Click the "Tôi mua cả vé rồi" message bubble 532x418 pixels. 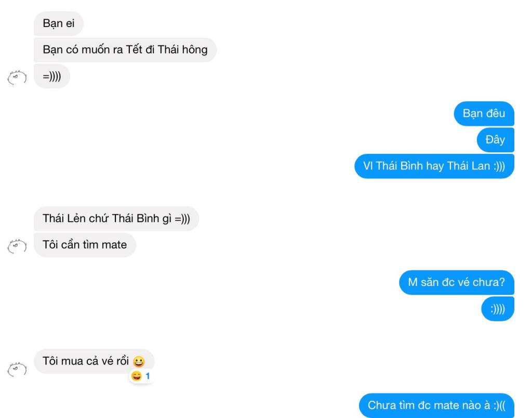coord(94,361)
